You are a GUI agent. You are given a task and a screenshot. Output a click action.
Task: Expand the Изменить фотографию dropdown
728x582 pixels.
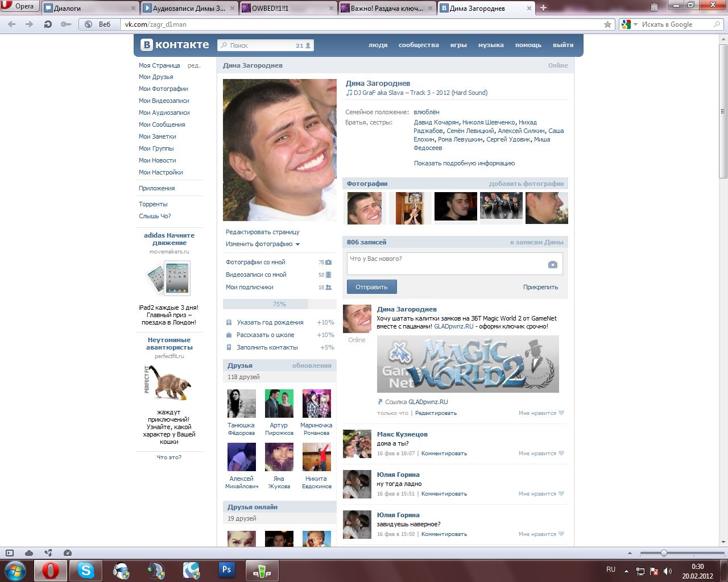pyautogui.click(x=297, y=244)
